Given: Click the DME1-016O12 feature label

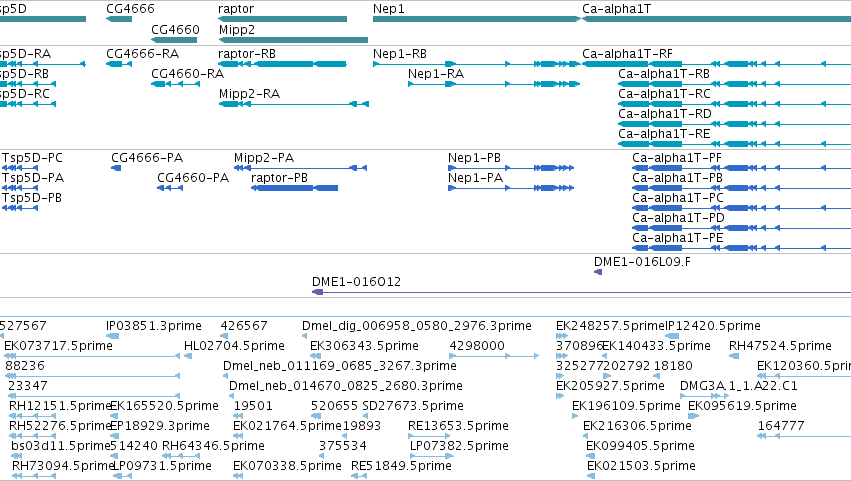Looking at the screenshot, I should point(357,282).
